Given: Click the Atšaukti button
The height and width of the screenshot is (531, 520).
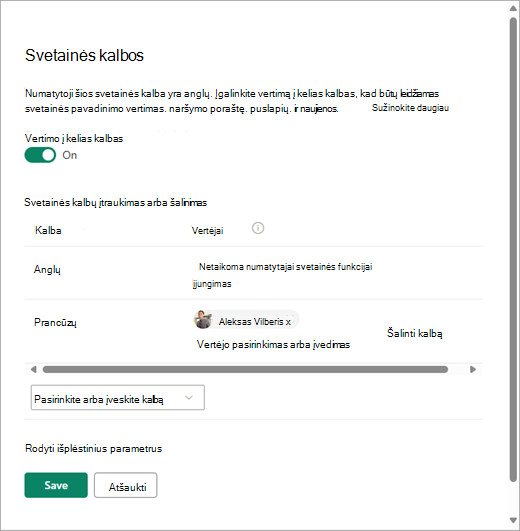Looking at the screenshot, I should pyautogui.click(x=126, y=485).
